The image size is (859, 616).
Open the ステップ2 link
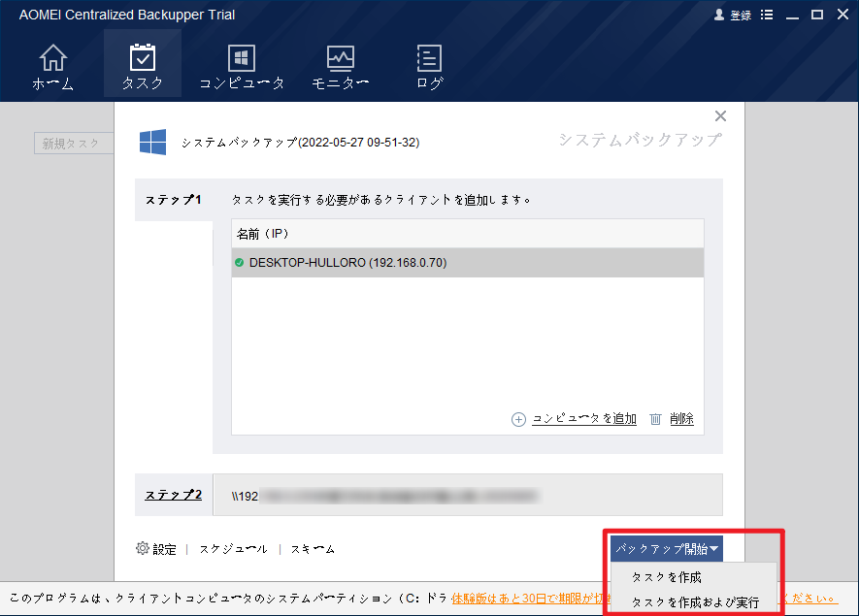coord(173,495)
